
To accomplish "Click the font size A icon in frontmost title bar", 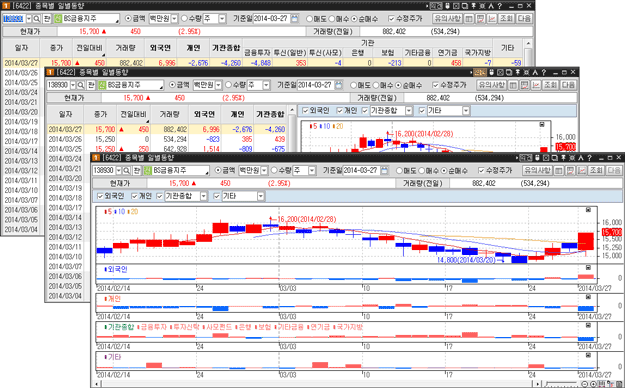I will pos(581,158).
